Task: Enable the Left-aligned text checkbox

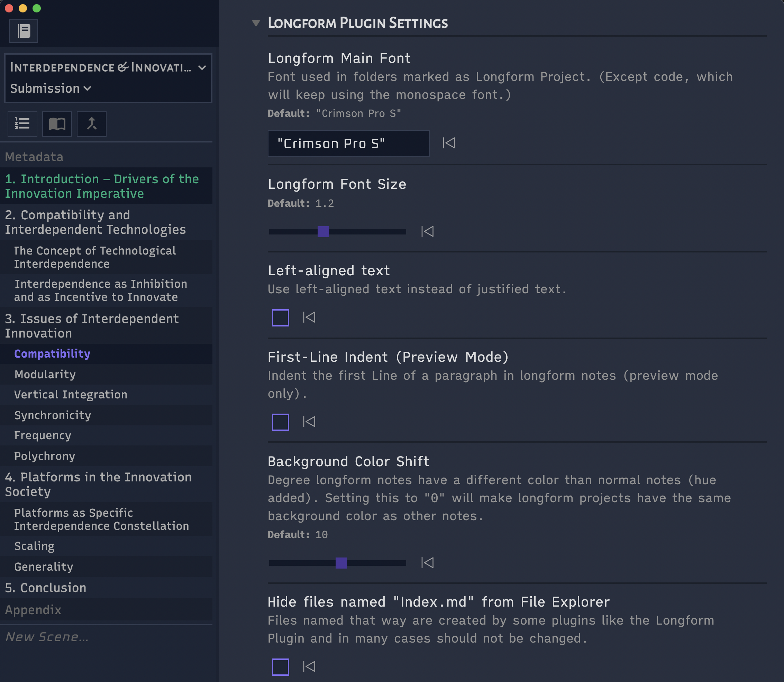Action: [280, 318]
